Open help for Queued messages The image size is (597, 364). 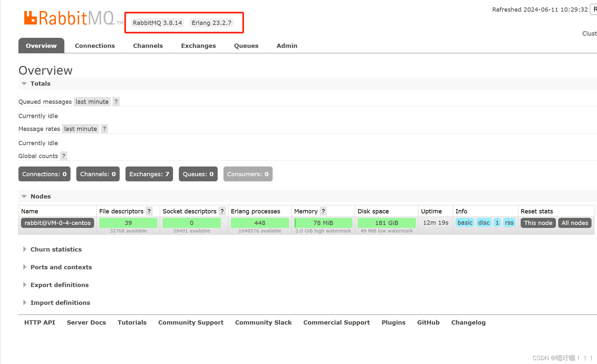(116, 102)
